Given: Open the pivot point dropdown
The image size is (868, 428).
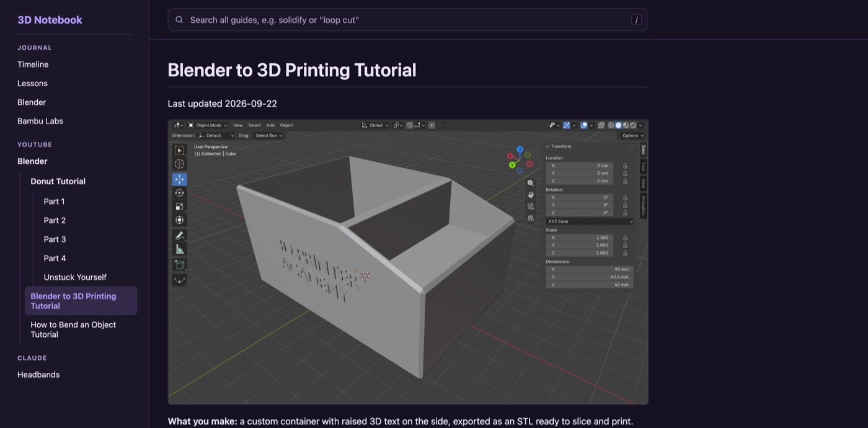Looking at the screenshot, I should coord(399,125).
